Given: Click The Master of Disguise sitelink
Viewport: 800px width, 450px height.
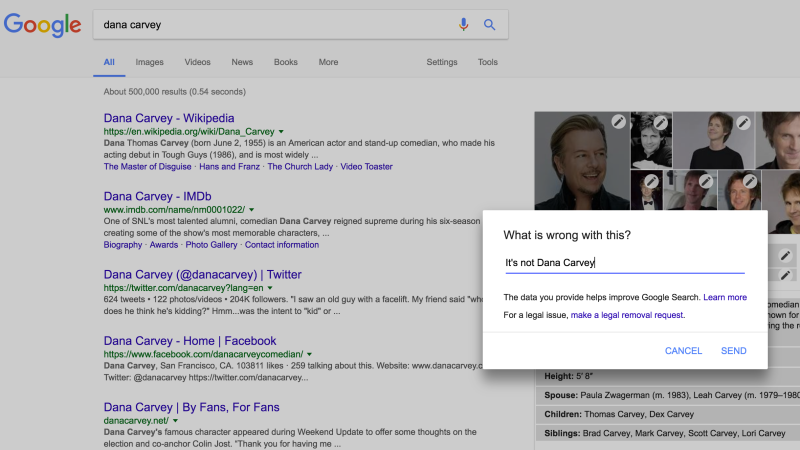Looking at the screenshot, I should 147,166.
